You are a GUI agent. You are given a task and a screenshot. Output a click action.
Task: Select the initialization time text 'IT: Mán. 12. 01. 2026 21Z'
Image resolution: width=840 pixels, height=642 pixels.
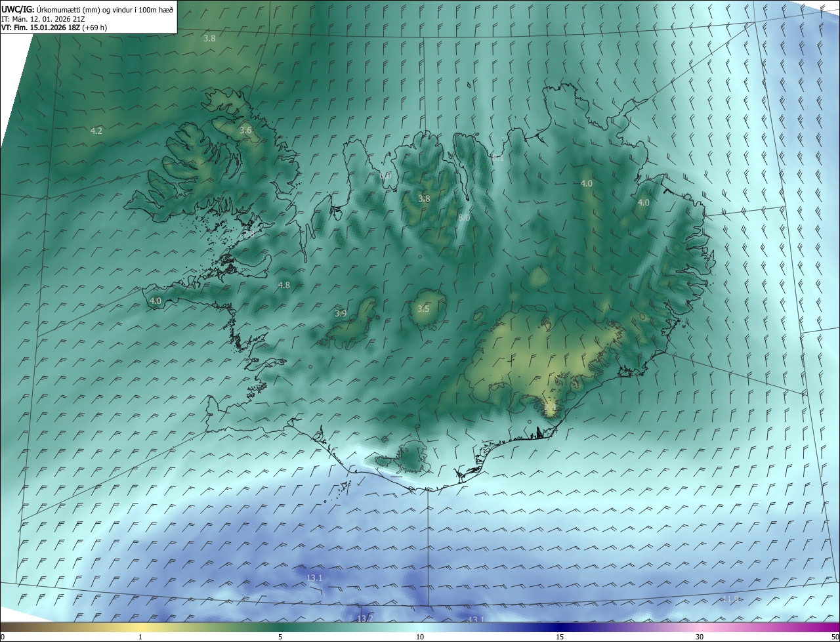pos(43,18)
